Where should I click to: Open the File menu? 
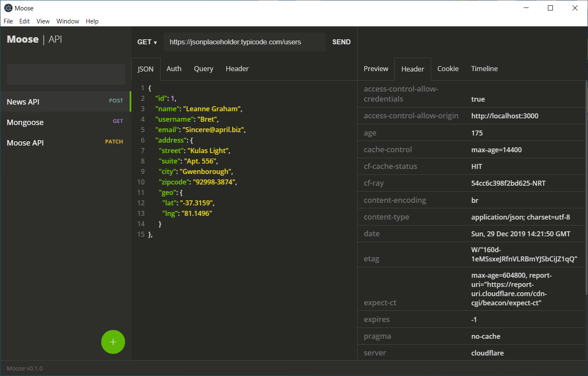(x=8, y=21)
